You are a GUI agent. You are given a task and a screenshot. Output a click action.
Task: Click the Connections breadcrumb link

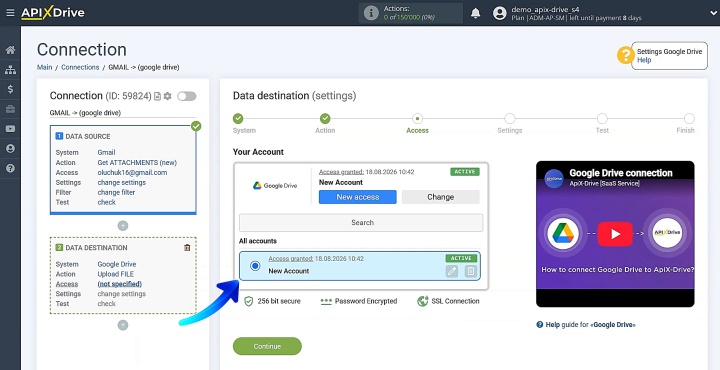[80, 67]
